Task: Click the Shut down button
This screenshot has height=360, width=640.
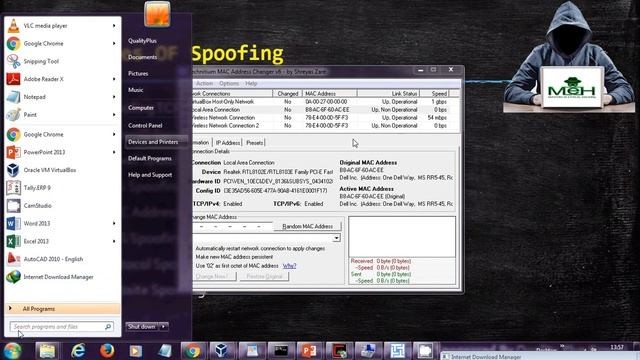Action: click(x=142, y=327)
